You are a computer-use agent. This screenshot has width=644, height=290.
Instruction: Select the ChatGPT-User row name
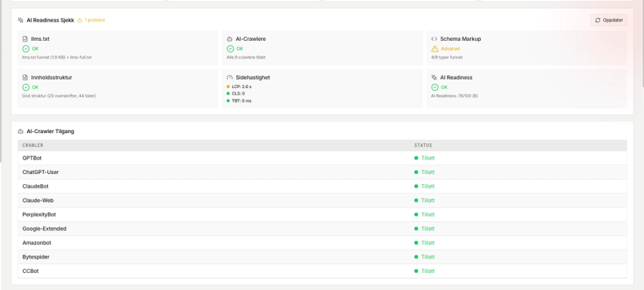(41, 172)
